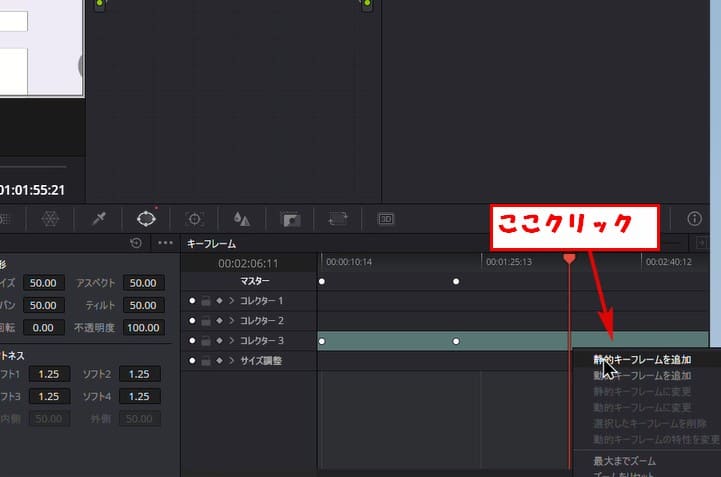Click the reset window palette icon

(136, 243)
